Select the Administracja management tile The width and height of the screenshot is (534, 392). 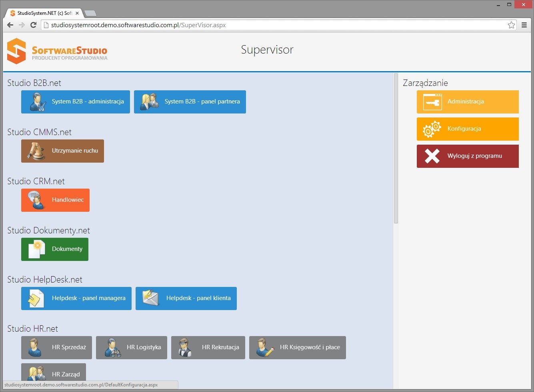[x=468, y=102]
